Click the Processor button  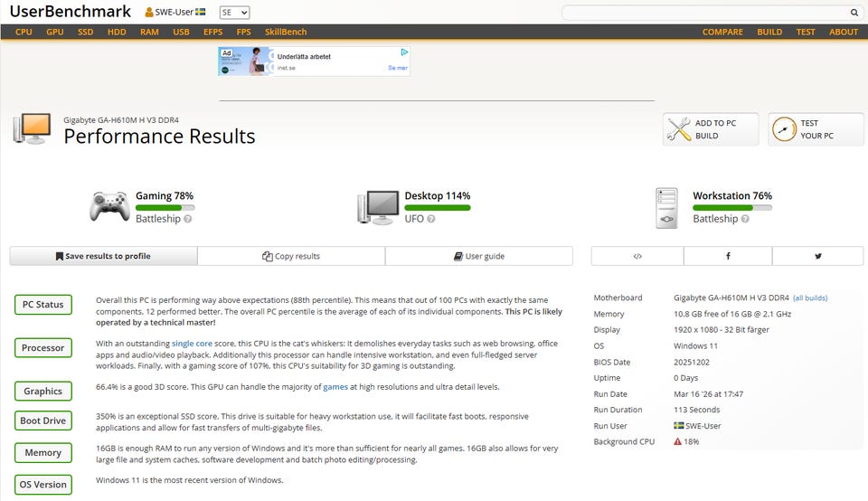(x=43, y=347)
